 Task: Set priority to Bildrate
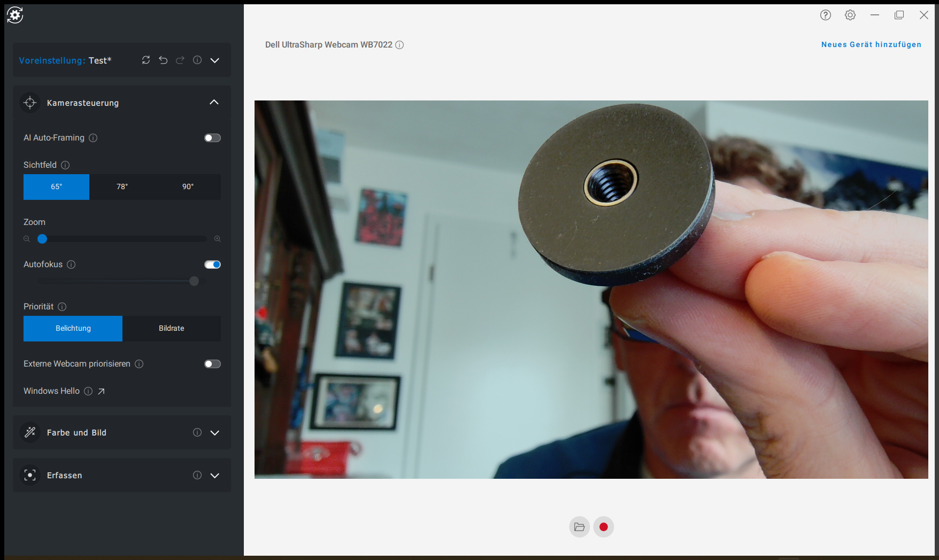coord(172,328)
